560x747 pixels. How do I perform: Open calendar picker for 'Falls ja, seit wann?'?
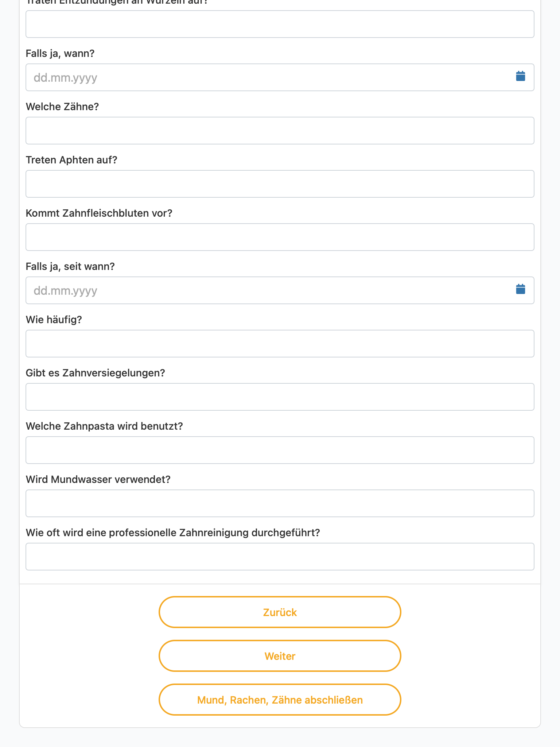coord(520,289)
